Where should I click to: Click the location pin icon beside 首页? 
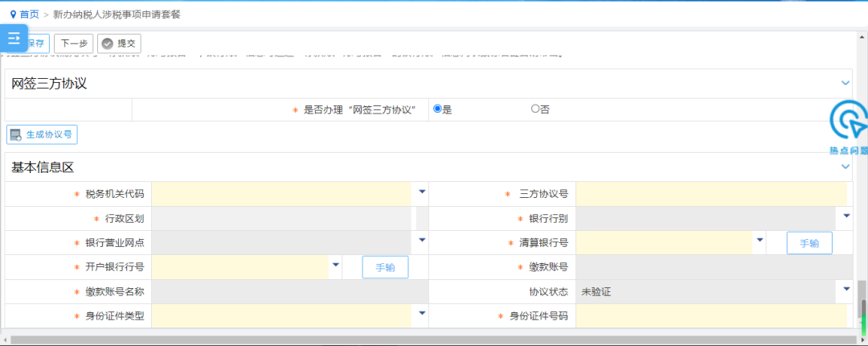[14, 14]
